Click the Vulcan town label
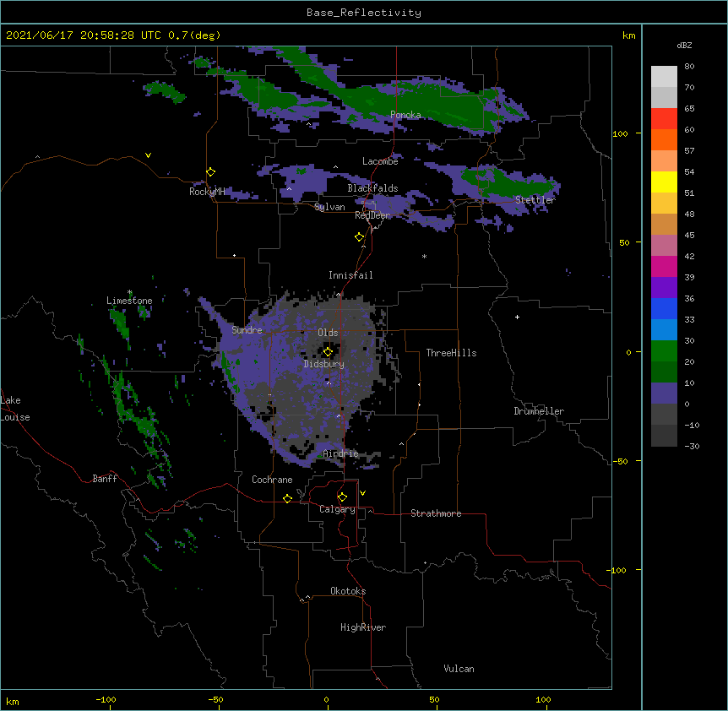Image resolution: width=728 pixels, height=711 pixels. [x=459, y=669]
